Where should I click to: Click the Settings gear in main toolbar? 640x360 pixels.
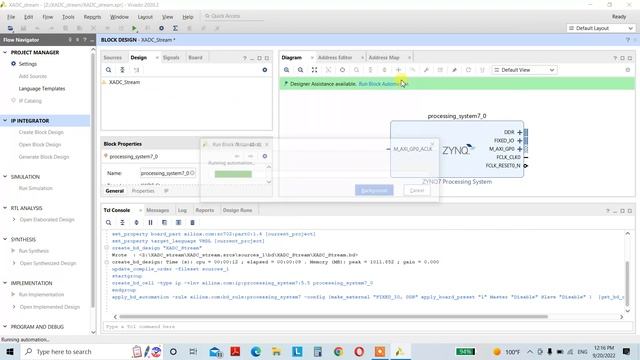coord(162,28)
